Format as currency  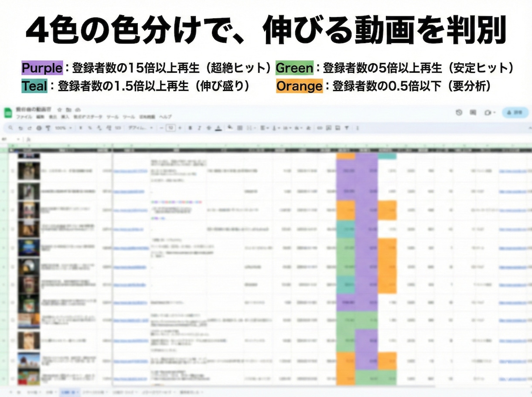pyautogui.click(x=81, y=128)
